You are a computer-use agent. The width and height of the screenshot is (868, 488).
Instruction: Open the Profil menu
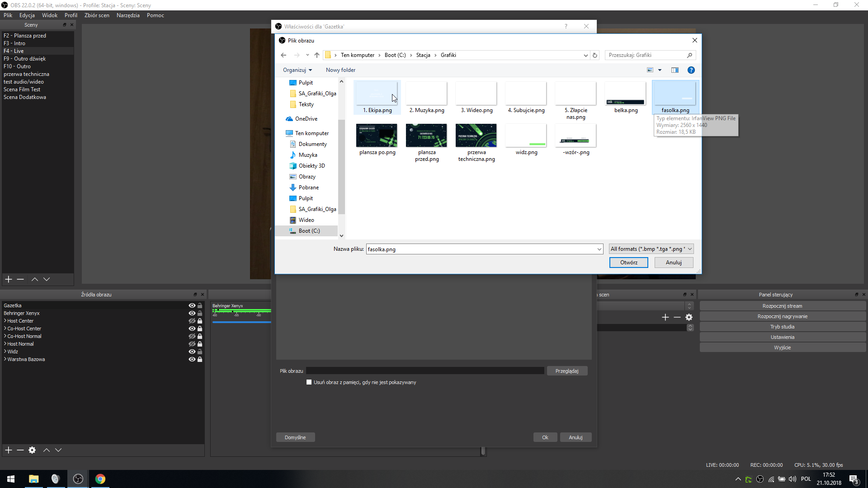(71, 15)
